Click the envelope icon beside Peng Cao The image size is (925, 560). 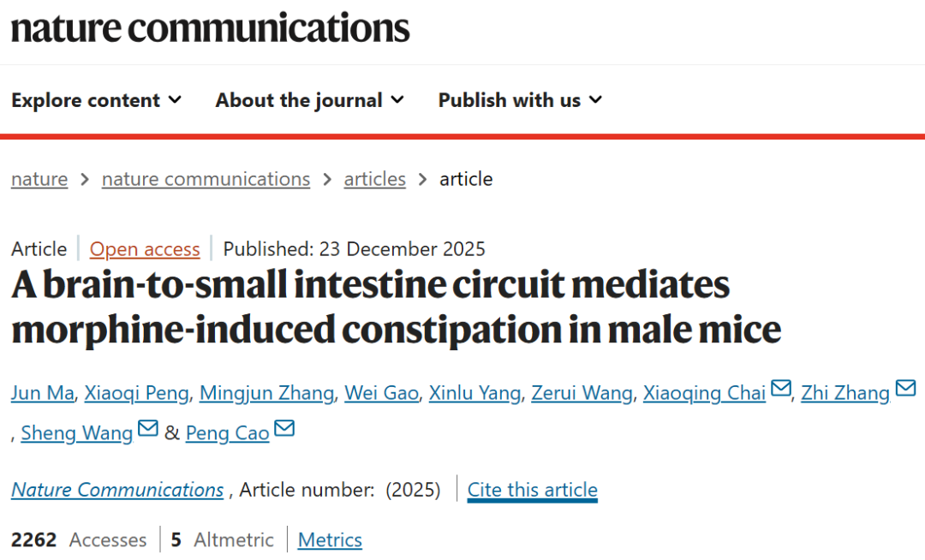click(284, 428)
